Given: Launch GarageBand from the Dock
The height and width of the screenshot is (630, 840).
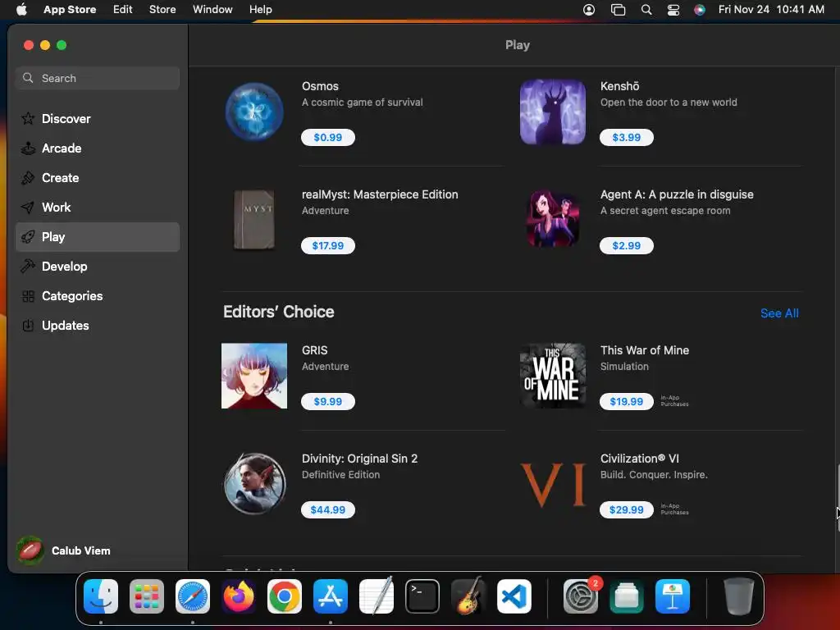Looking at the screenshot, I should pyautogui.click(x=468, y=596).
